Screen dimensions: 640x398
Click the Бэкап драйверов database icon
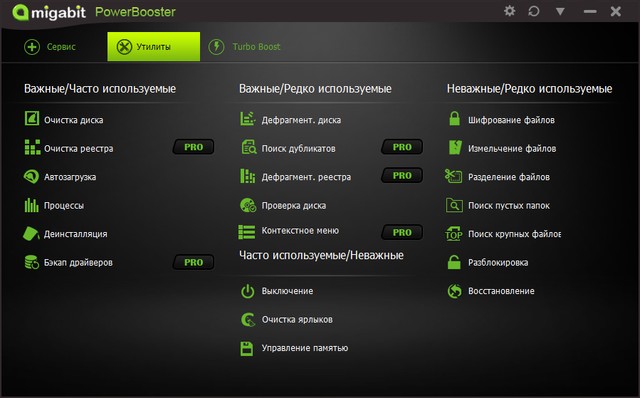pos(31,262)
